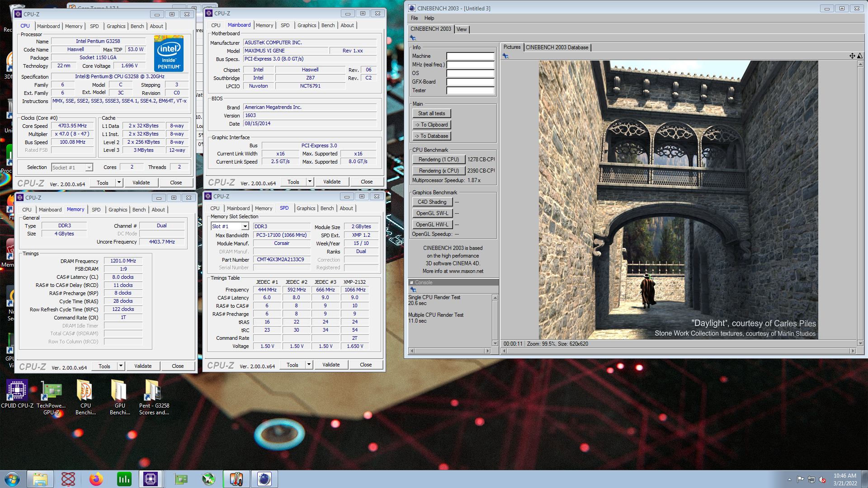This screenshot has width=868, height=488.
Task: Click into the Tester info field
Action: point(471,91)
